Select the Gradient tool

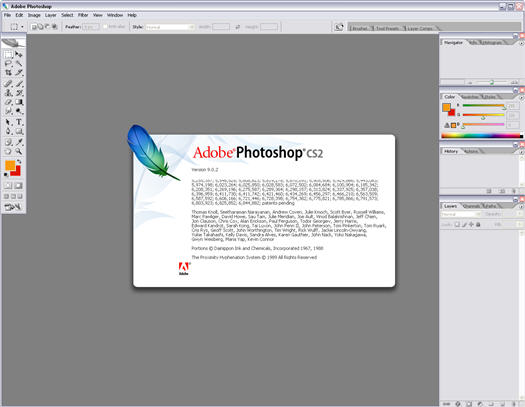[19, 102]
